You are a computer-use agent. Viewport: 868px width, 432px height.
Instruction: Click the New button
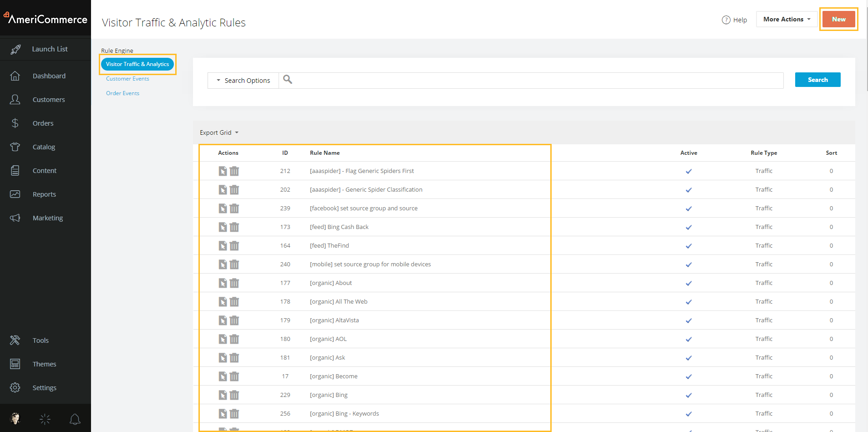tap(838, 19)
